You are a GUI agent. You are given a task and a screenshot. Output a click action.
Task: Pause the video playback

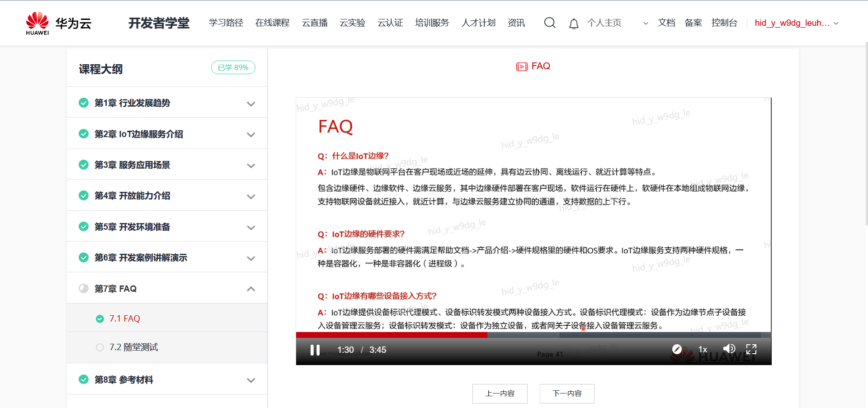coord(315,350)
